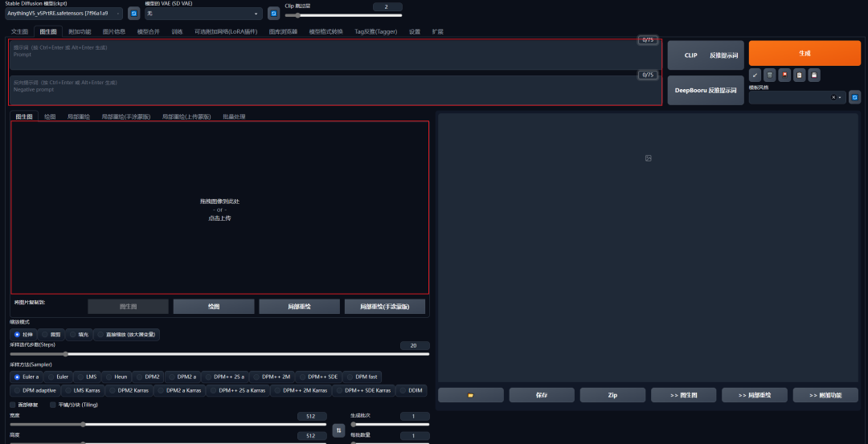Viewport: 868px width, 444px height.
Task: Click the sampling Steps slider
Action: click(219, 353)
